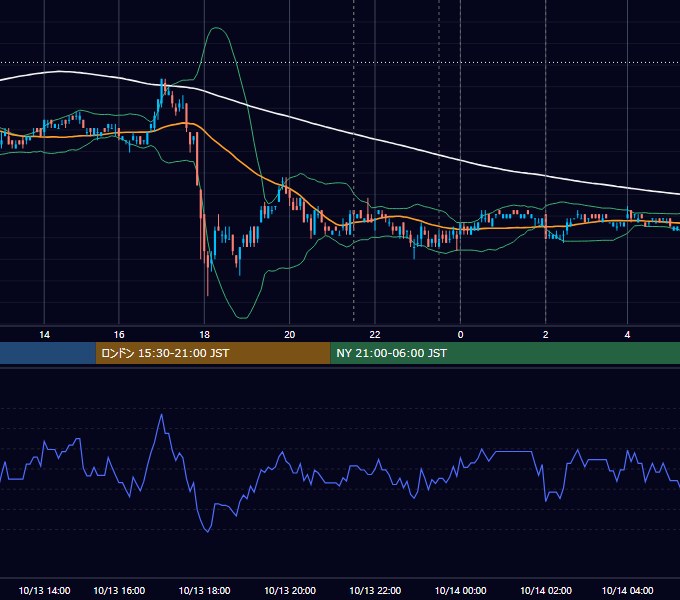The image size is (680, 600).
Task: Click the 10/13 16:00 date label
Action: [x=119, y=590]
